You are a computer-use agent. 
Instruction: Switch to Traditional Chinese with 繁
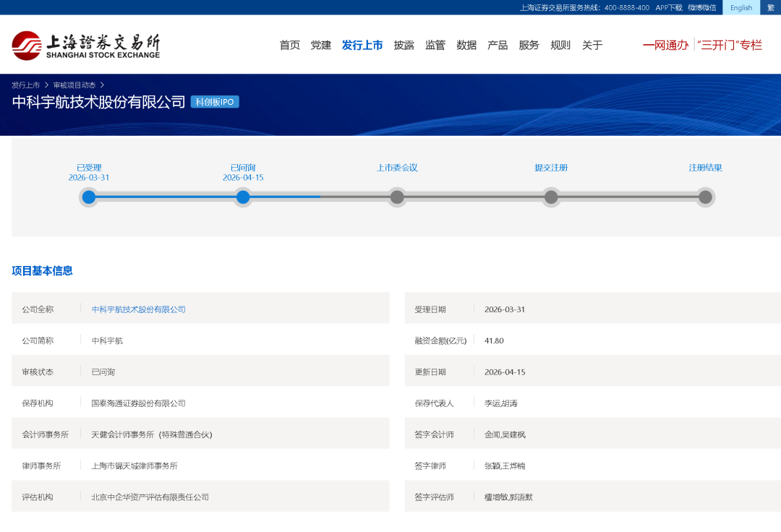[x=770, y=7]
